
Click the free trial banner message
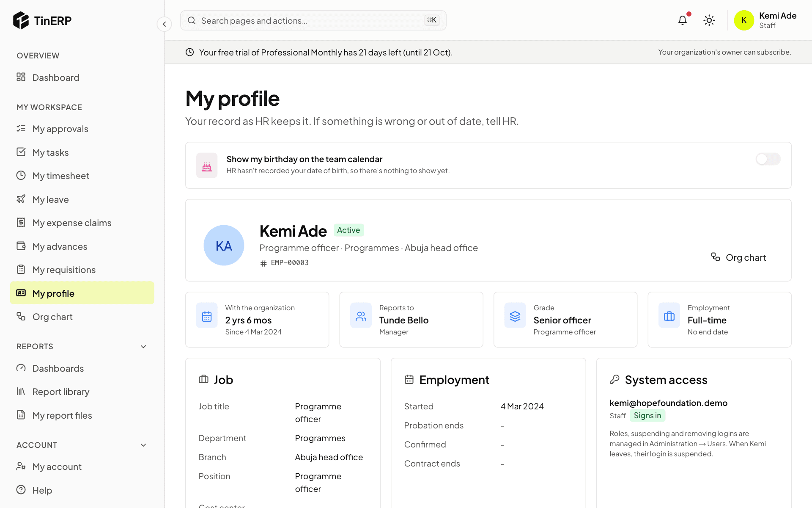[x=326, y=52]
